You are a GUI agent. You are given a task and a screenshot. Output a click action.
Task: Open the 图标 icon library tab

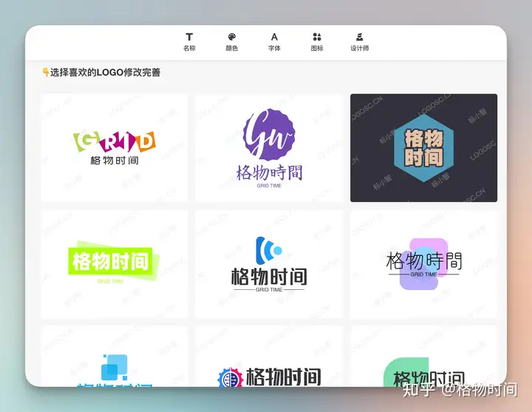(317, 37)
